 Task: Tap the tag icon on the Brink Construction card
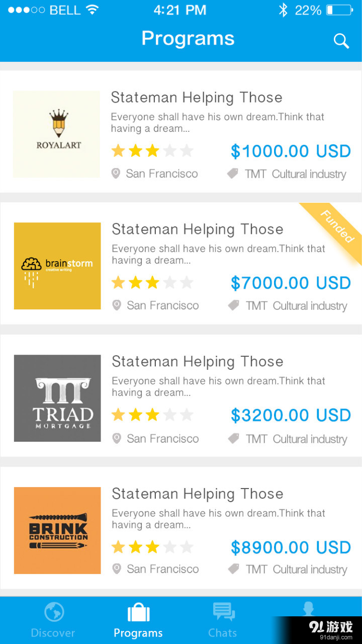point(233,569)
